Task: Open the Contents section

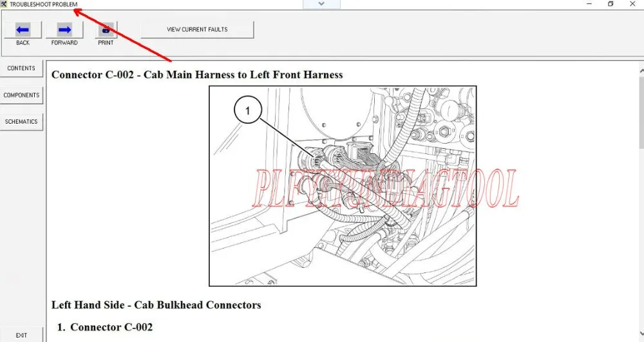Action: coord(21,68)
